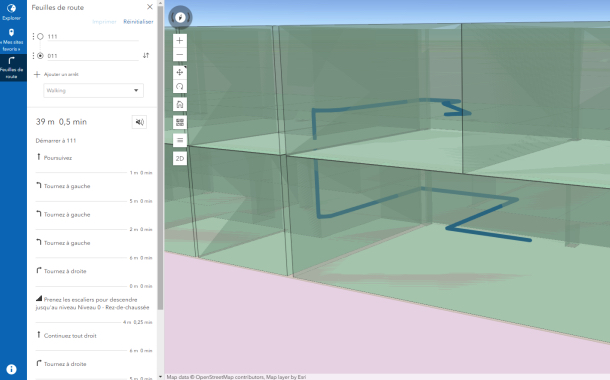Go to the home view
This screenshot has width=610, height=380.
(x=180, y=104)
